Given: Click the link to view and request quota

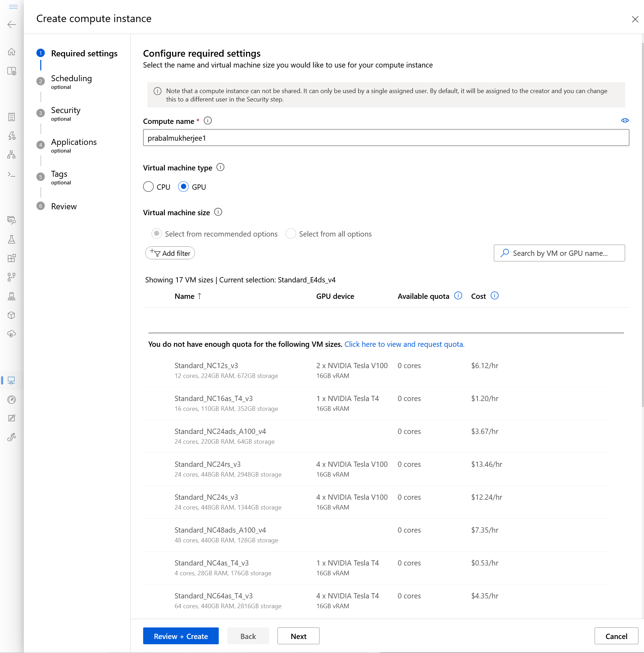Looking at the screenshot, I should pos(405,344).
